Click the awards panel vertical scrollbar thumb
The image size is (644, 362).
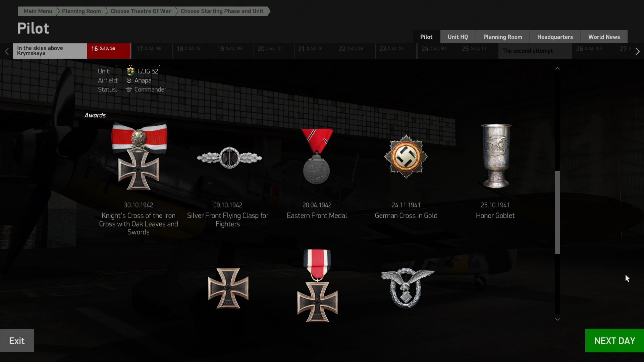[557, 213]
